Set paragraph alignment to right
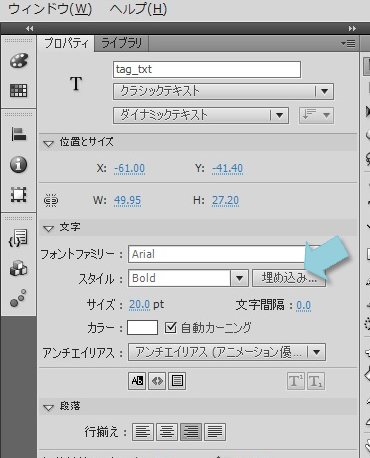This screenshot has width=370, height=458. (191, 432)
